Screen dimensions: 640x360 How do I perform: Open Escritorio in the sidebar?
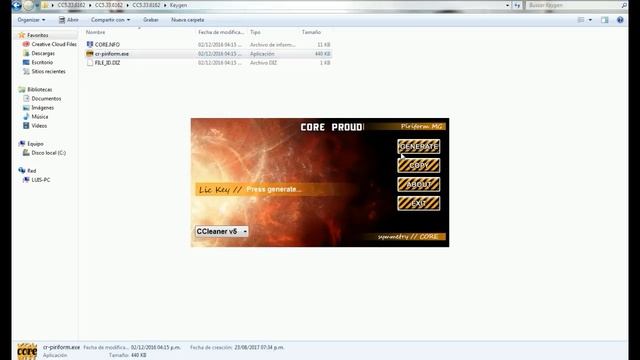tap(42, 62)
